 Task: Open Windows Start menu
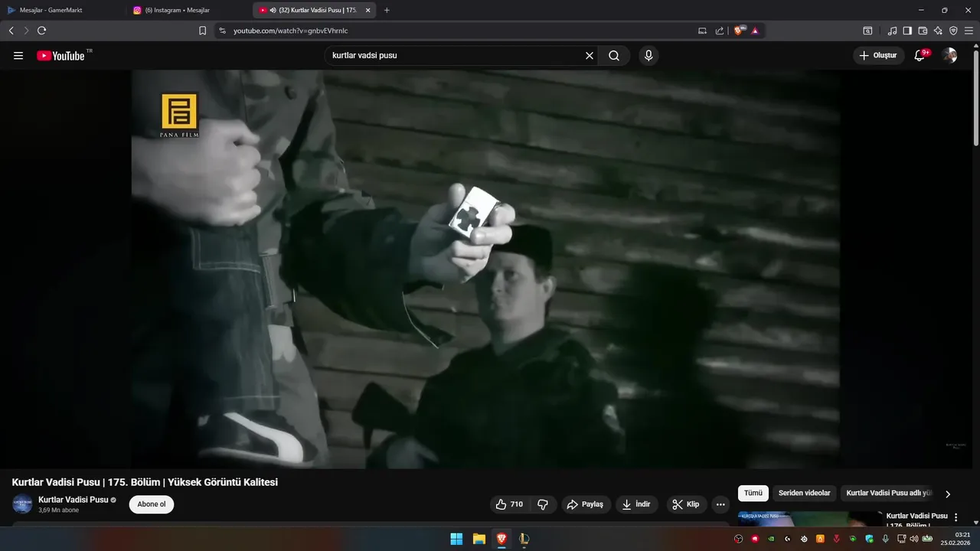[x=456, y=539]
